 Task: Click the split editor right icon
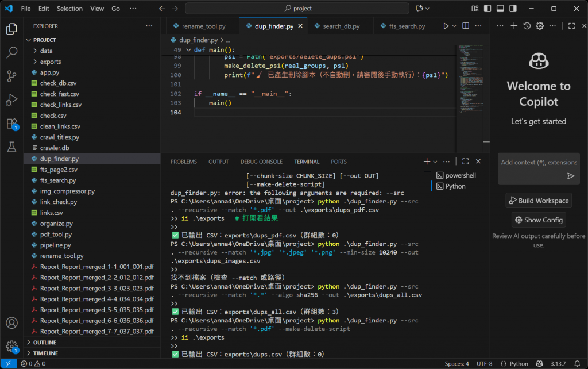(466, 26)
